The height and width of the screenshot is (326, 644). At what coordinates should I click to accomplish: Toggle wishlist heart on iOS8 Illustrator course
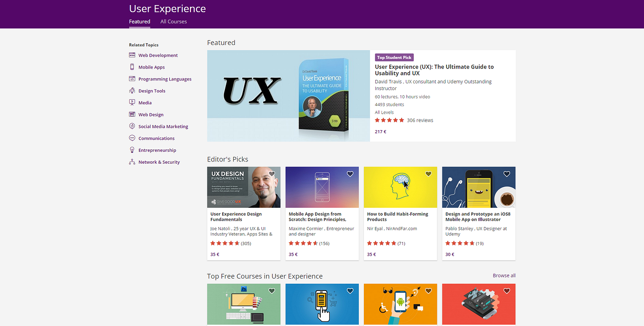tap(506, 174)
